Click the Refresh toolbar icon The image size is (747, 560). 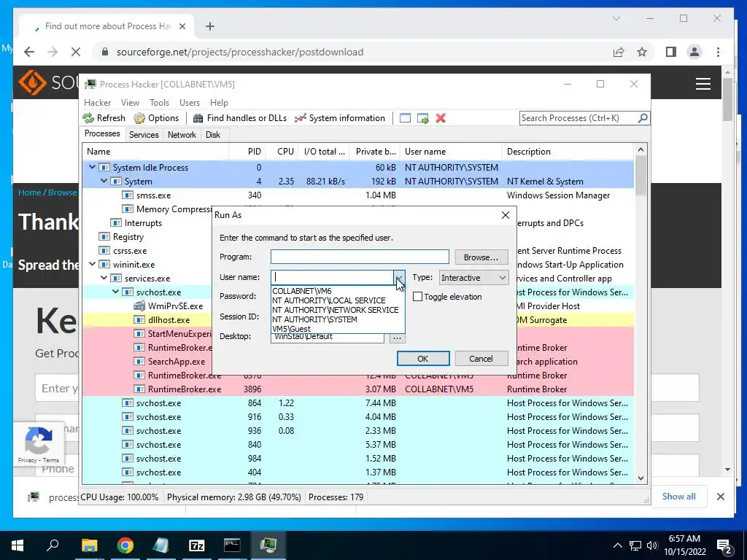[88, 118]
